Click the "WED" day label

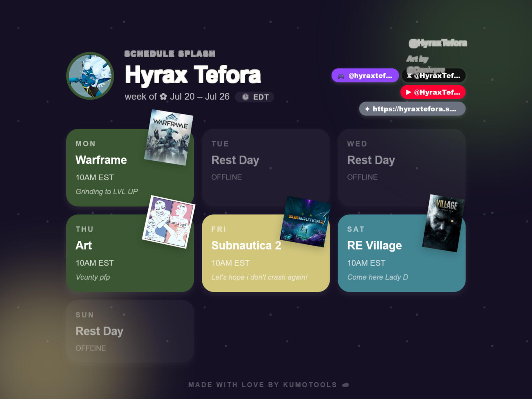point(357,144)
